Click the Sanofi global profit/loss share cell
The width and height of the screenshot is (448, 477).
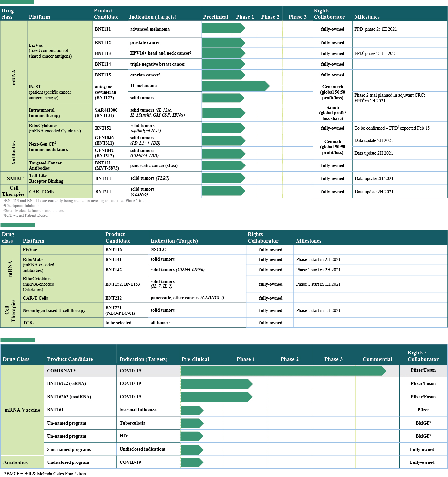coord(333,113)
